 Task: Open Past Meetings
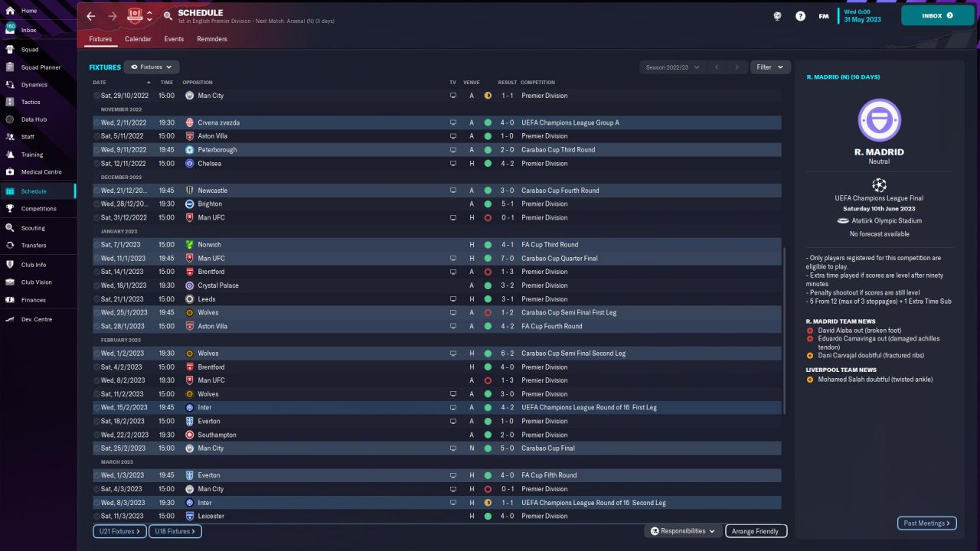click(x=927, y=523)
